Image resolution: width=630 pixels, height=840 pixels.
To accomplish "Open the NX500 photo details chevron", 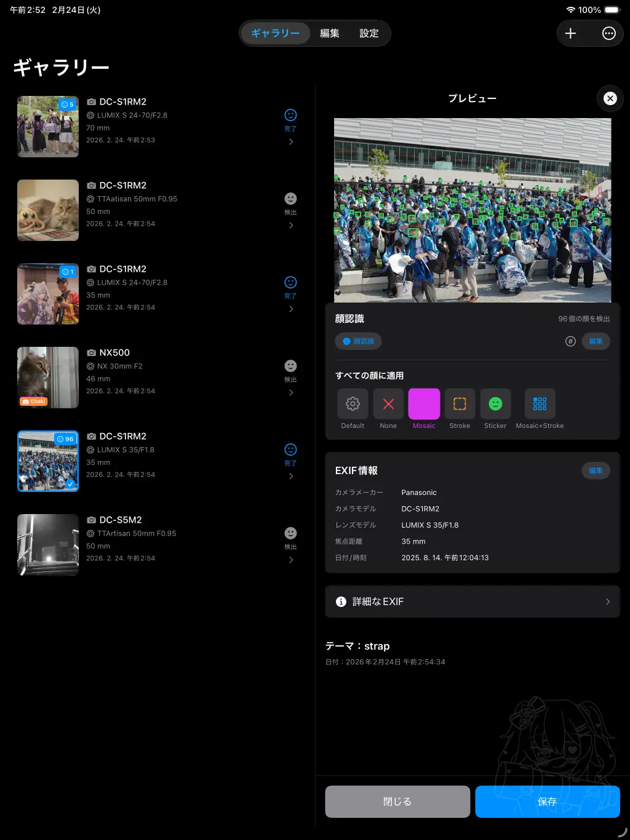I will pos(290,392).
